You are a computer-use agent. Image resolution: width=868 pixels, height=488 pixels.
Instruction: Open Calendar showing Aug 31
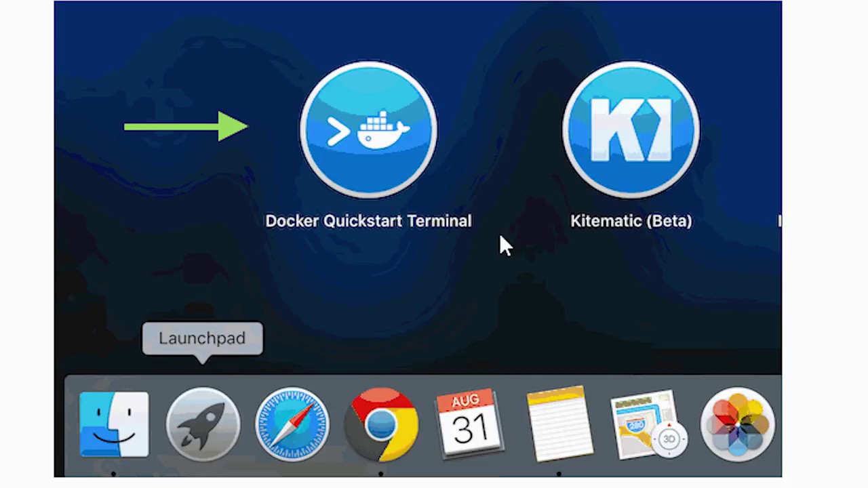click(x=469, y=423)
